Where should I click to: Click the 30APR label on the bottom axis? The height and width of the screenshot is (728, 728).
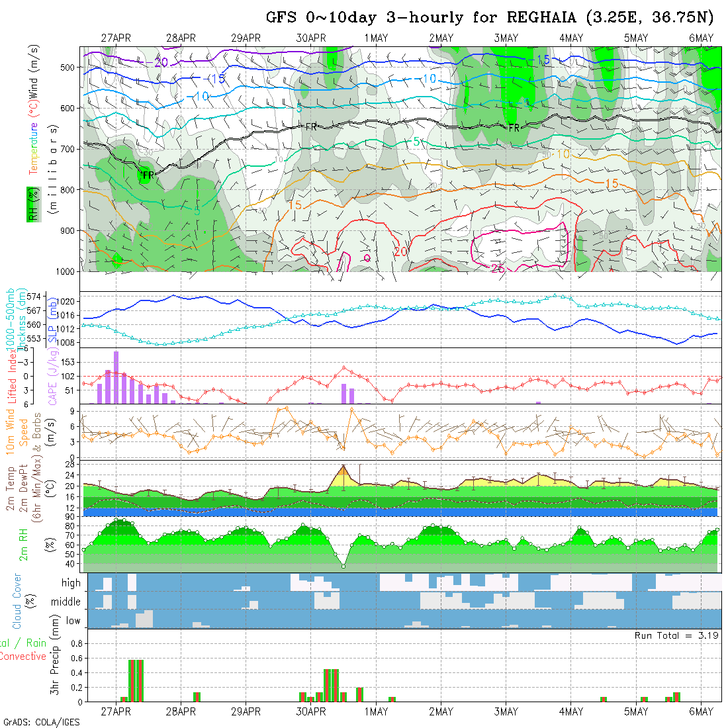coord(311,711)
